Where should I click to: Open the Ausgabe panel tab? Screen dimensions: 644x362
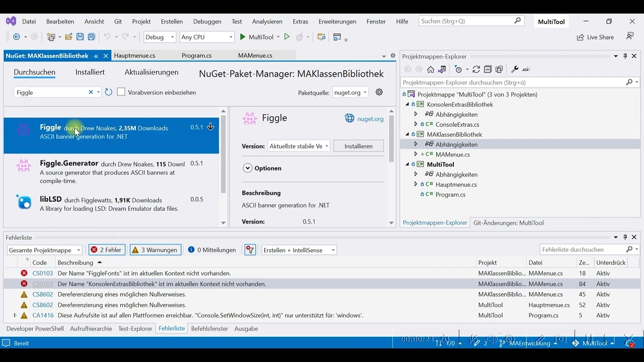point(246,329)
